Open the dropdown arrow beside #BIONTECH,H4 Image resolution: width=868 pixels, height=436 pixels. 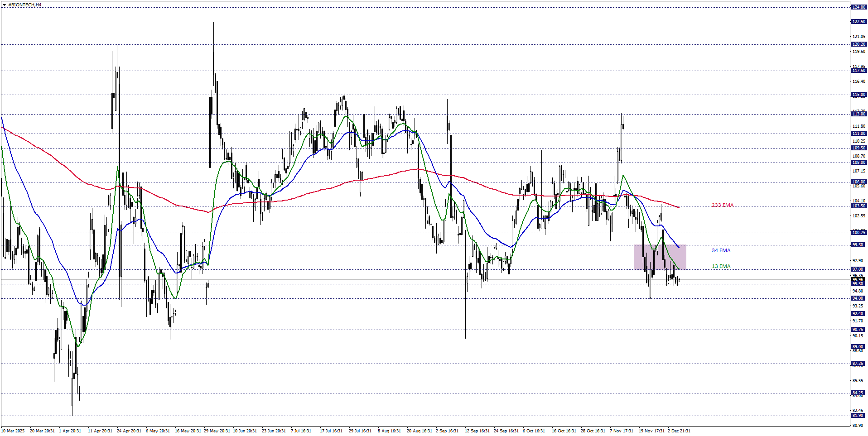coord(4,5)
